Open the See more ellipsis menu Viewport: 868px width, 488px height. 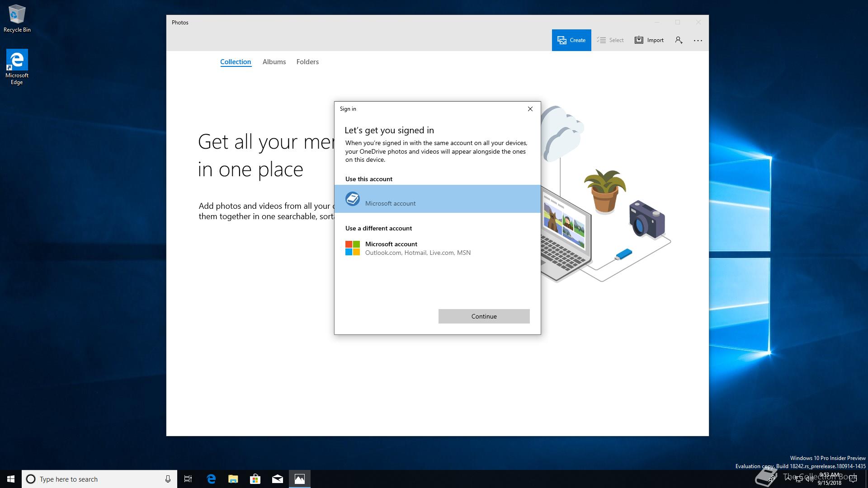click(698, 40)
